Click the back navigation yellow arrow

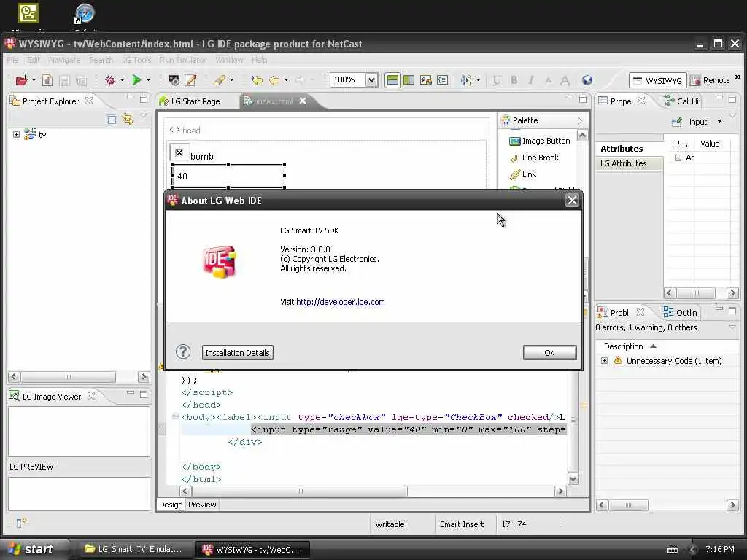274,80
